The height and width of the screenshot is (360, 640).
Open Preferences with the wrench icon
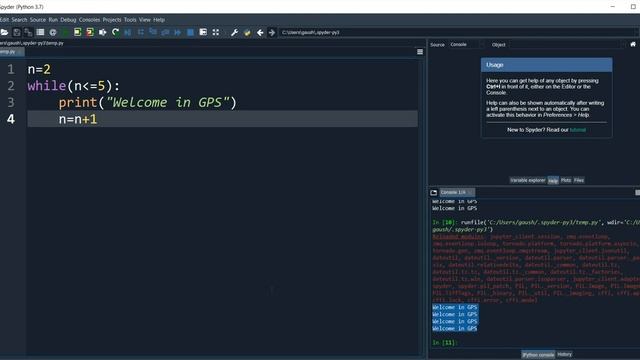(x=234, y=32)
